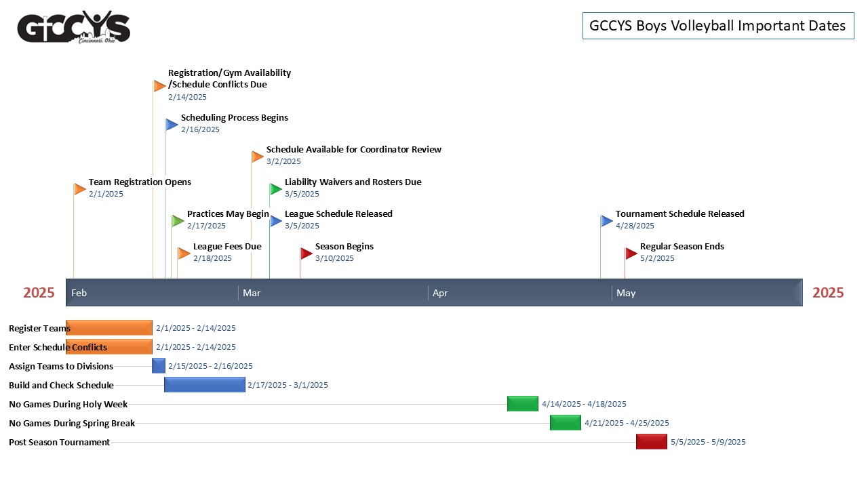This screenshot has width=868, height=488.
Task: Click the No Games During Holy Week label
Action: point(68,404)
